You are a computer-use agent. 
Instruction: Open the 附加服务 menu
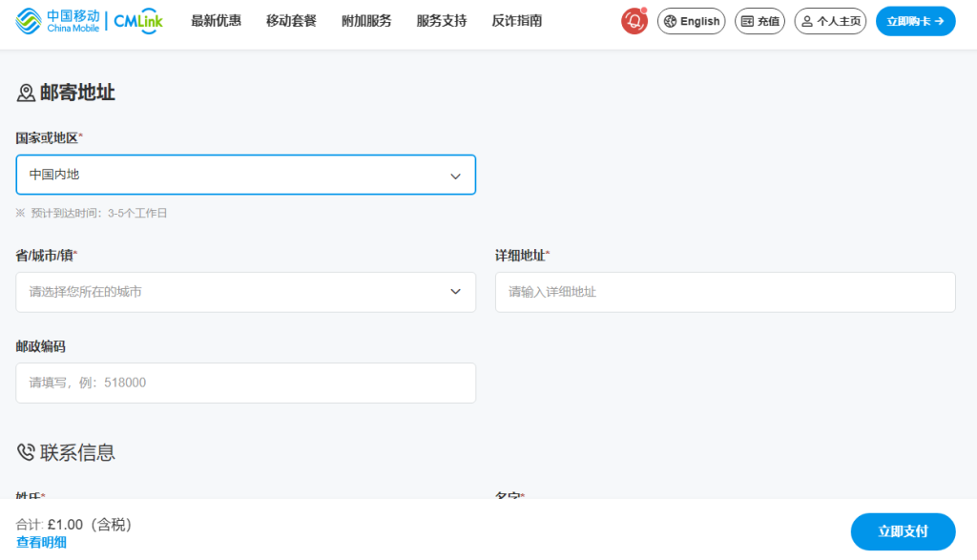click(x=367, y=21)
